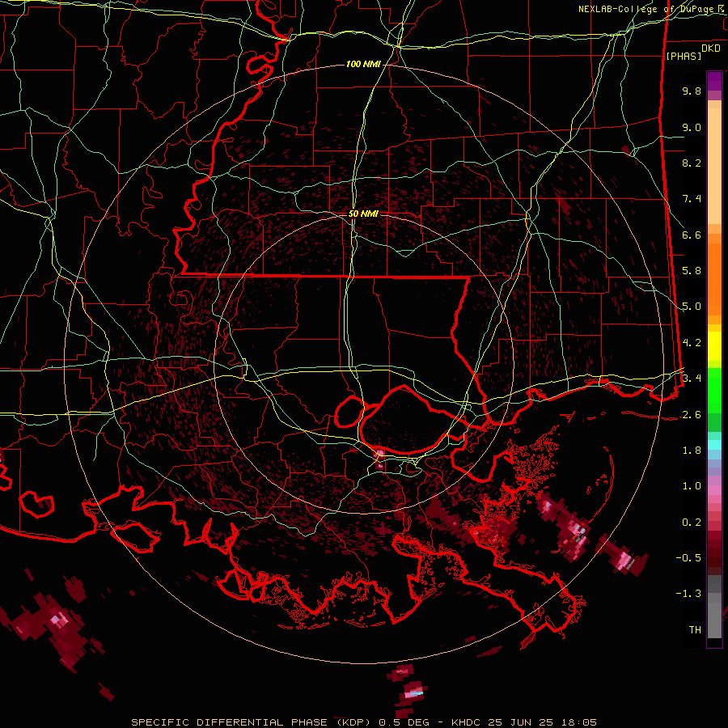This screenshot has width=728, height=728.
Task: Click the 50 NMI range ring label
Action: coord(363,214)
